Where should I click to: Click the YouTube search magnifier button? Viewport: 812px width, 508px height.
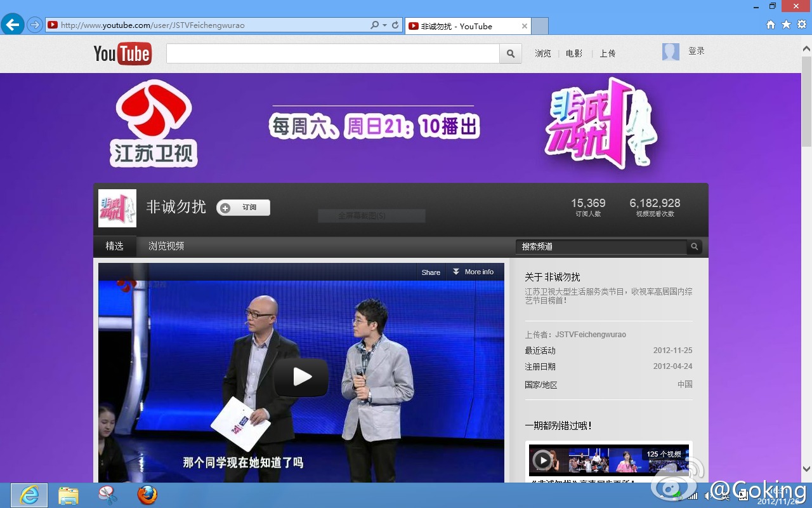(x=511, y=53)
